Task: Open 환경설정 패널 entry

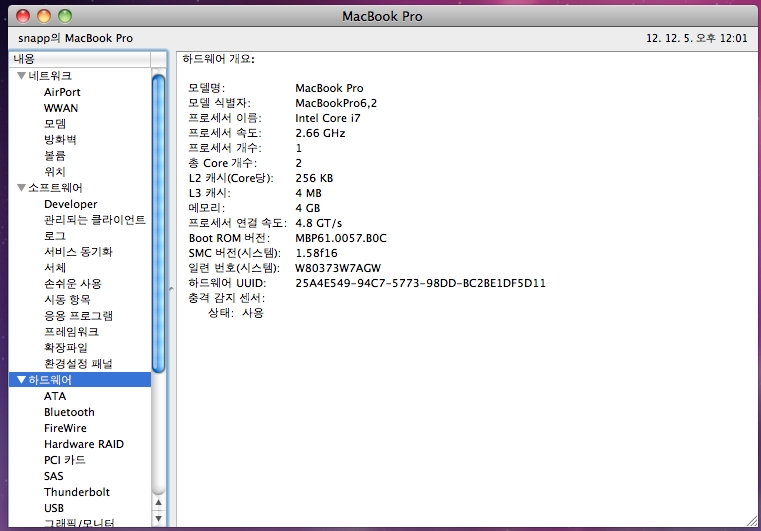Action: pos(78,364)
